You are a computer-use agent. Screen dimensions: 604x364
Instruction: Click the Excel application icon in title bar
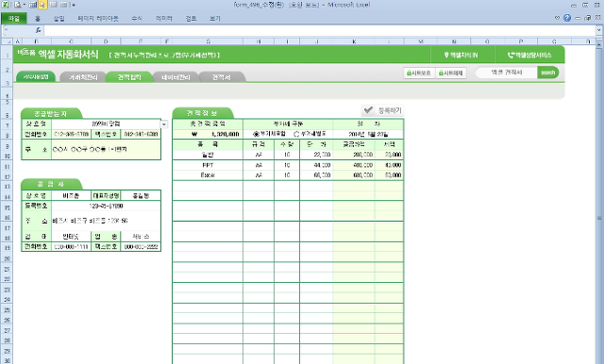point(6,5)
